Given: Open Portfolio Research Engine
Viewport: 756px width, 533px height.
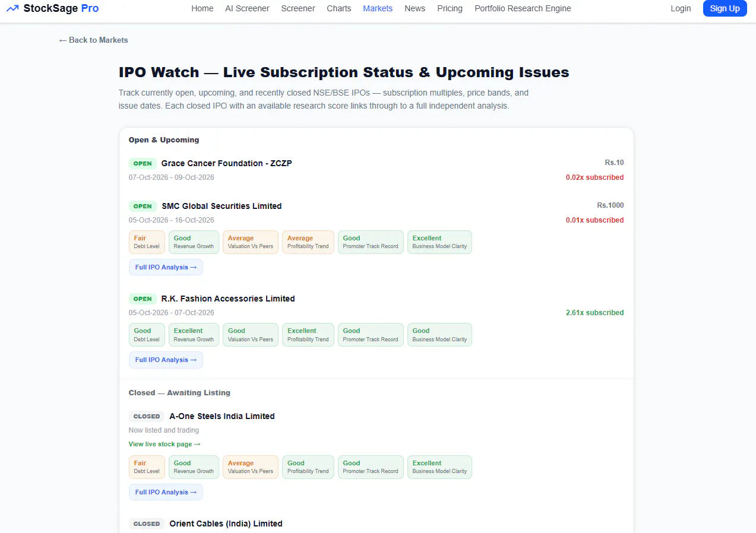Looking at the screenshot, I should pyautogui.click(x=523, y=8).
